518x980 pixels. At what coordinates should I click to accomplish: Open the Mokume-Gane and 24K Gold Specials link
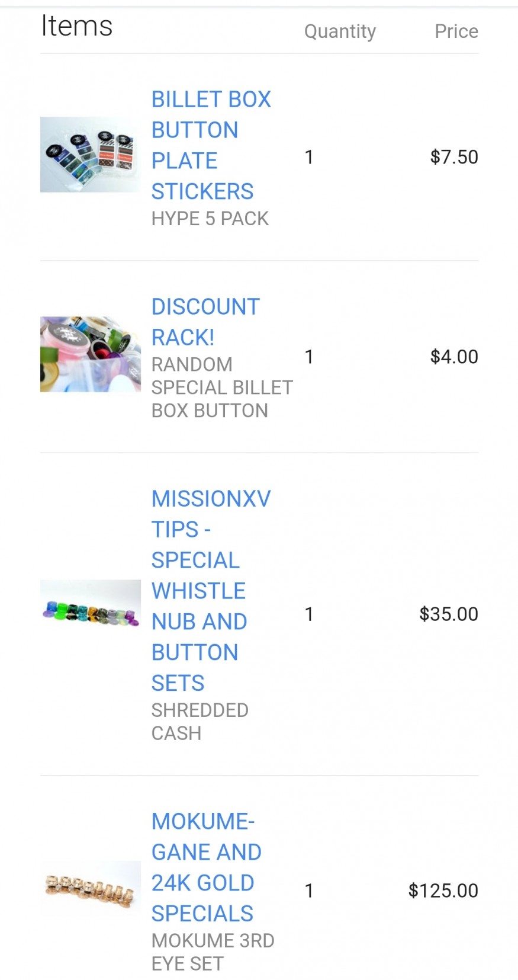tap(206, 867)
